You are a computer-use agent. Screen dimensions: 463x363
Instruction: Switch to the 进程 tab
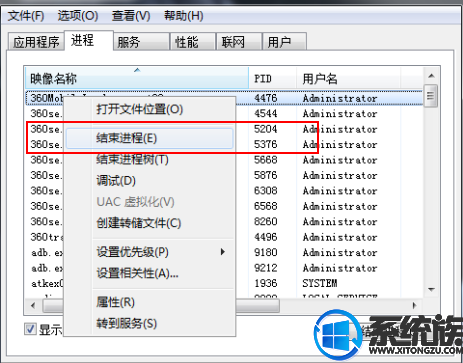pyautogui.click(x=89, y=40)
